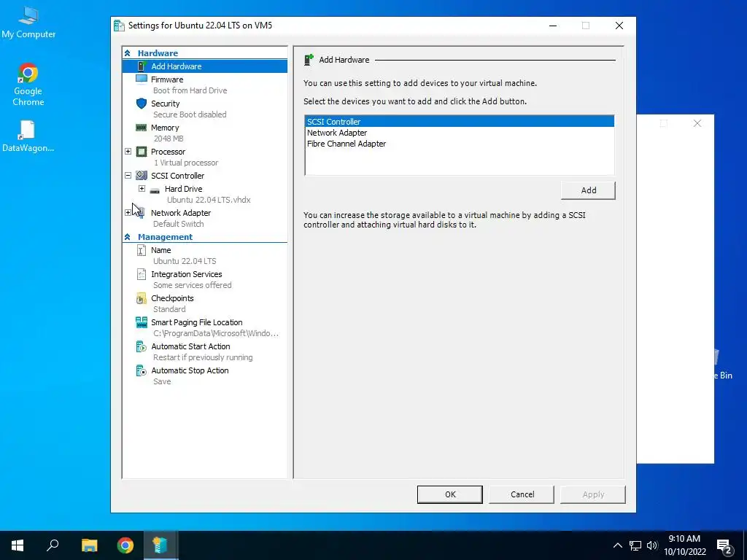Collapse the SCSI Controller node
Viewport: 747px width, 560px height.
[128, 175]
